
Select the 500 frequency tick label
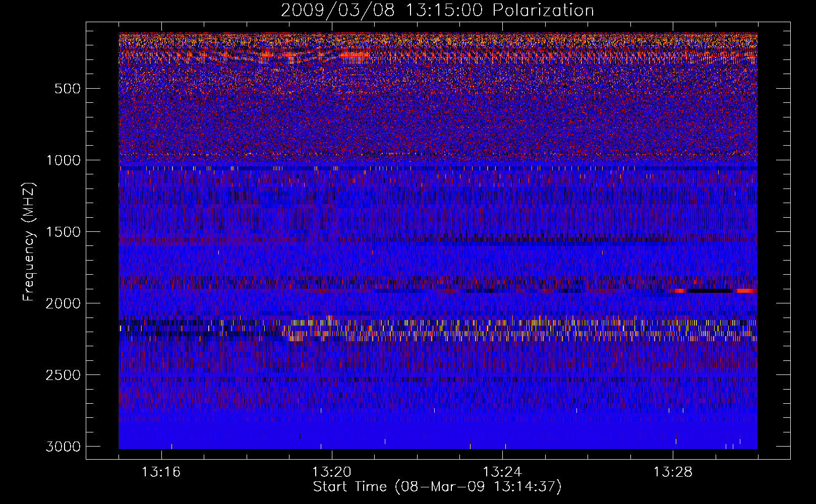pos(68,89)
